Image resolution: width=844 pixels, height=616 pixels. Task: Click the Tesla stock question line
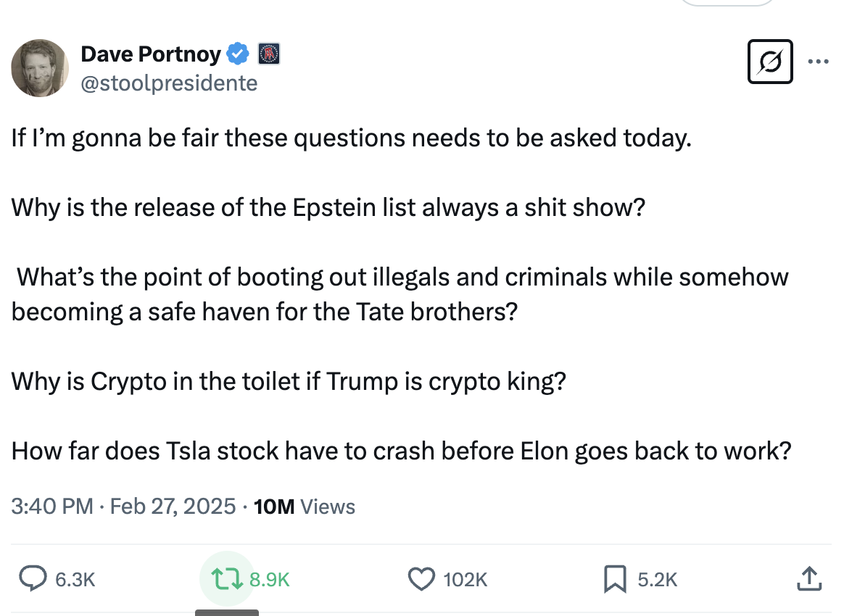tap(400, 451)
